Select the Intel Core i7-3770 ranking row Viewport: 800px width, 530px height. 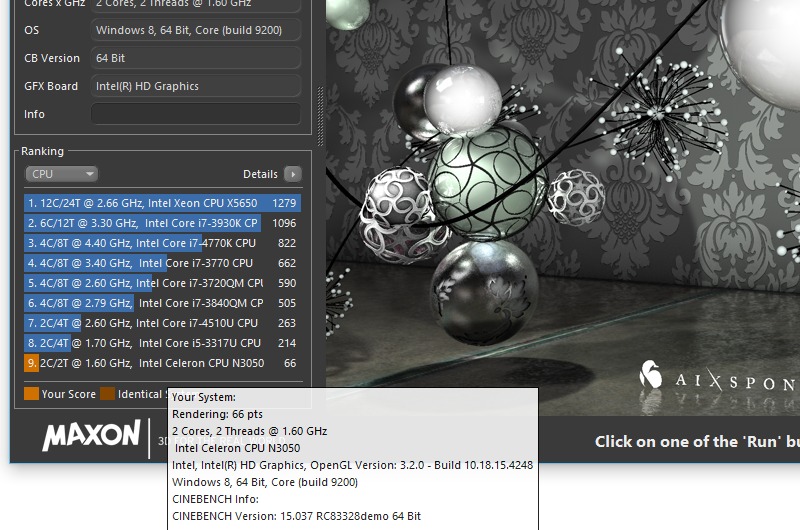pyautogui.click(x=162, y=263)
